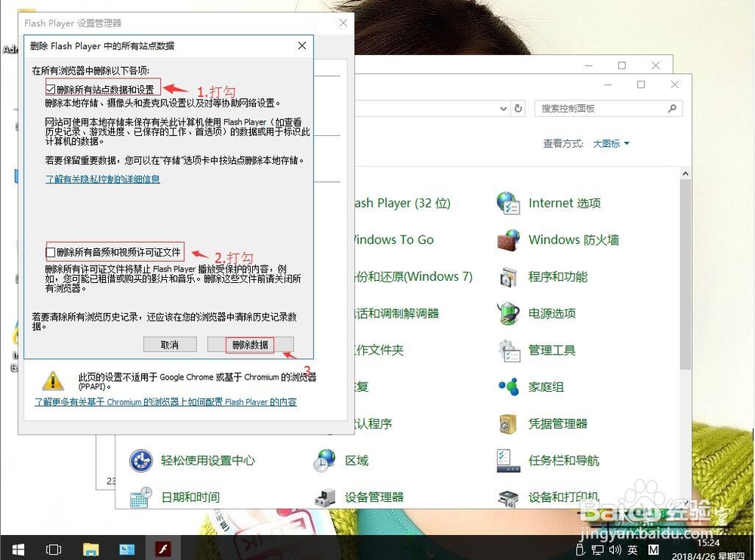Open 管理工具 icon
This screenshot has width=755, height=560.
(509, 350)
